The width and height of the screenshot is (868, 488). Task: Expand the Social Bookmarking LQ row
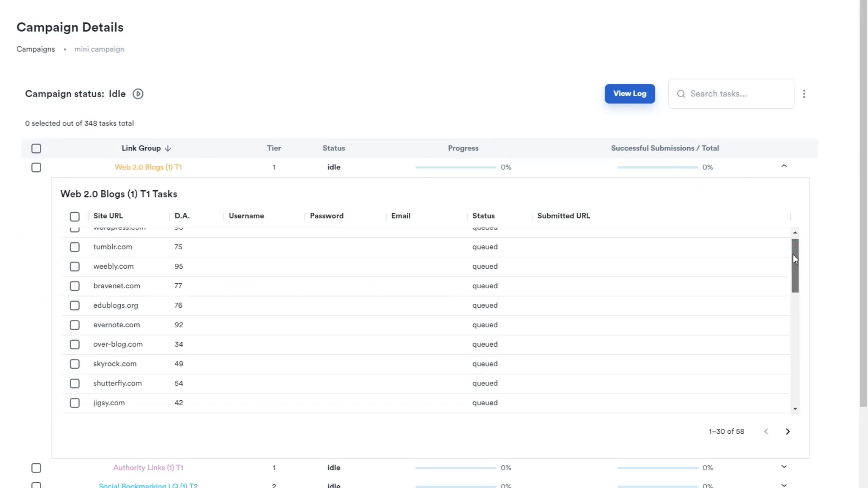pos(784,485)
